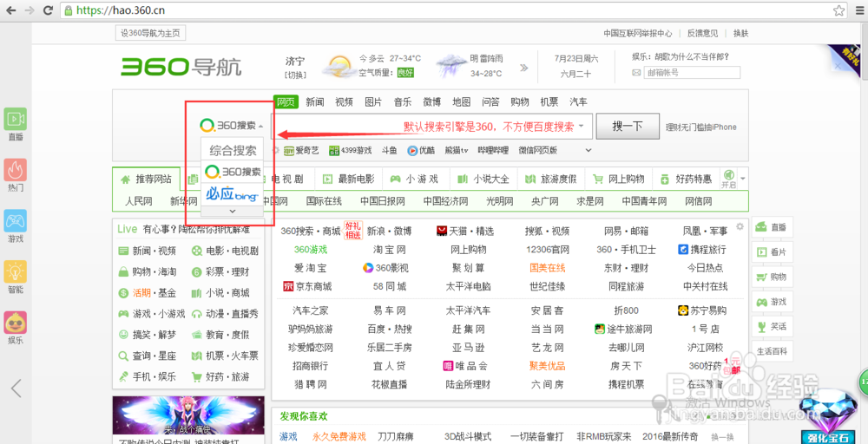Open dropdown arrow after 开启 tab

click(742, 179)
